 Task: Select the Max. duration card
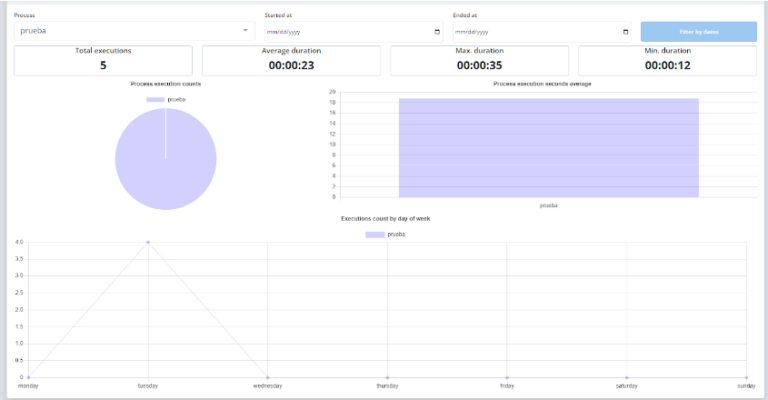click(x=480, y=61)
